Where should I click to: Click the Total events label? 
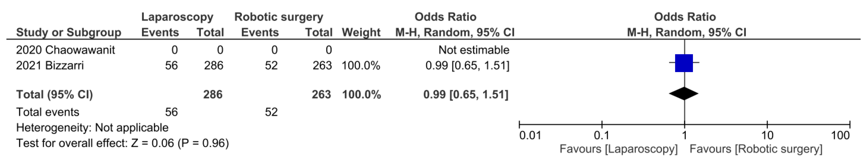(47, 112)
